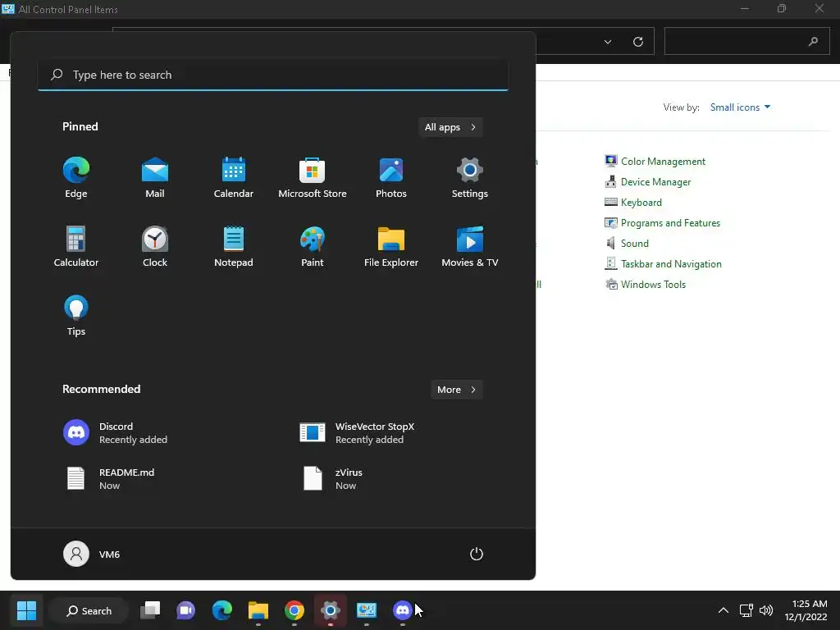Launch the Movies & TV pinned app
The height and width of the screenshot is (630, 840).
point(470,246)
